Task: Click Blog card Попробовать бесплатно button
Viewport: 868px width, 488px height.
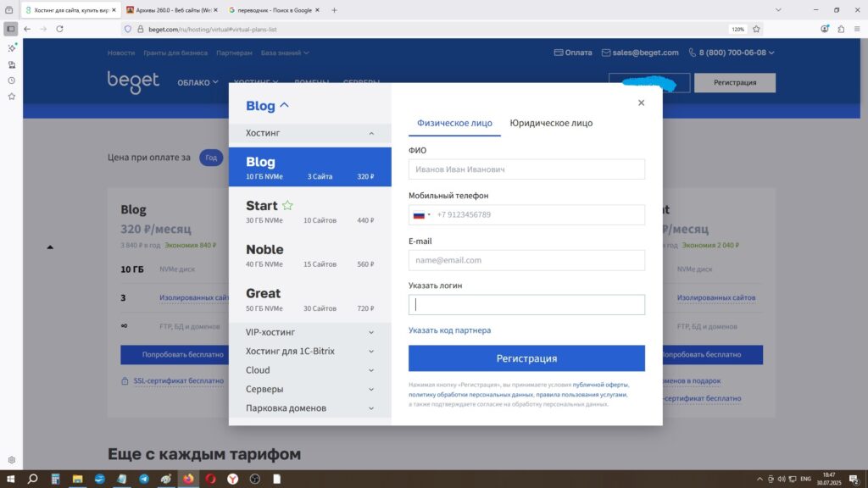Action: [x=175, y=355]
